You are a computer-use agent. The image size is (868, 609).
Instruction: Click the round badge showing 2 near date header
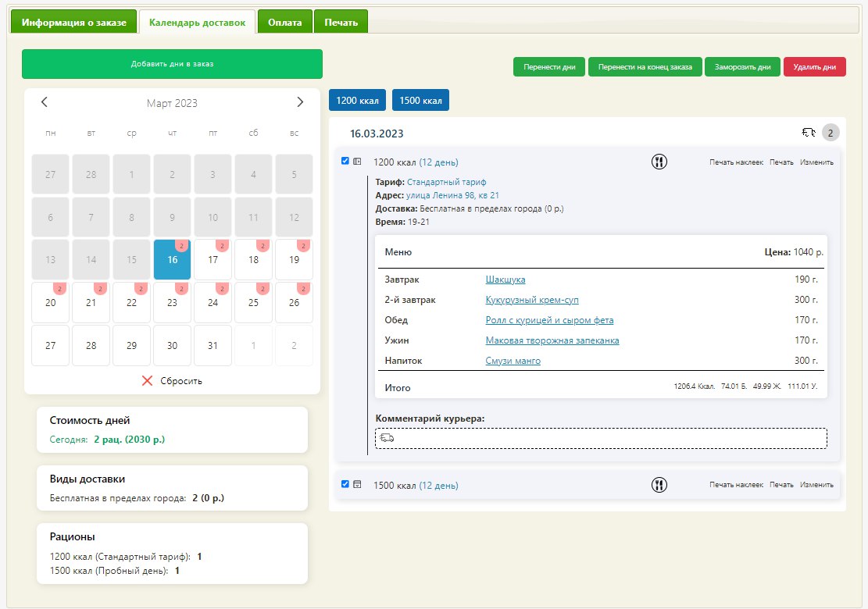[830, 133]
